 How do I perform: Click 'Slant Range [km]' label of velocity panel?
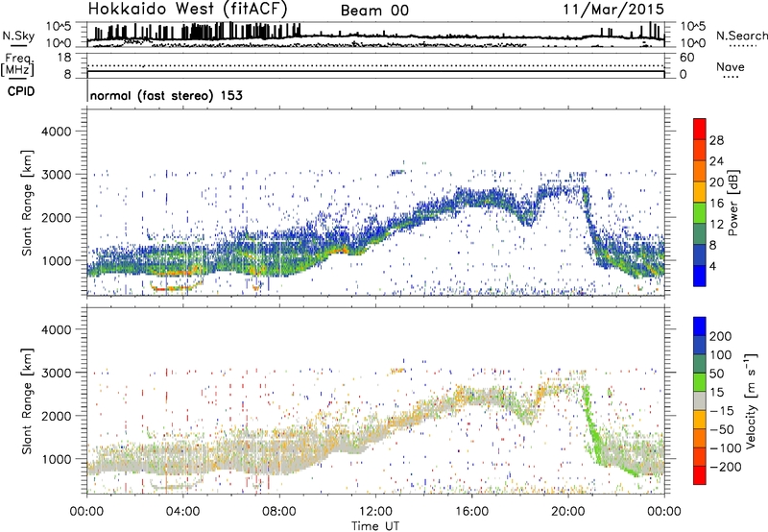pyautogui.click(x=27, y=401)
